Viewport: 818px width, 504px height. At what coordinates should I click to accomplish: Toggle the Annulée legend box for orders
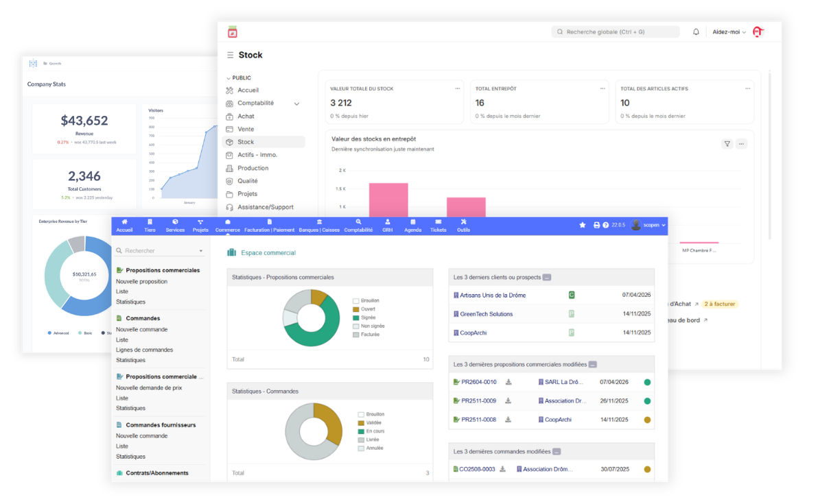361,448
